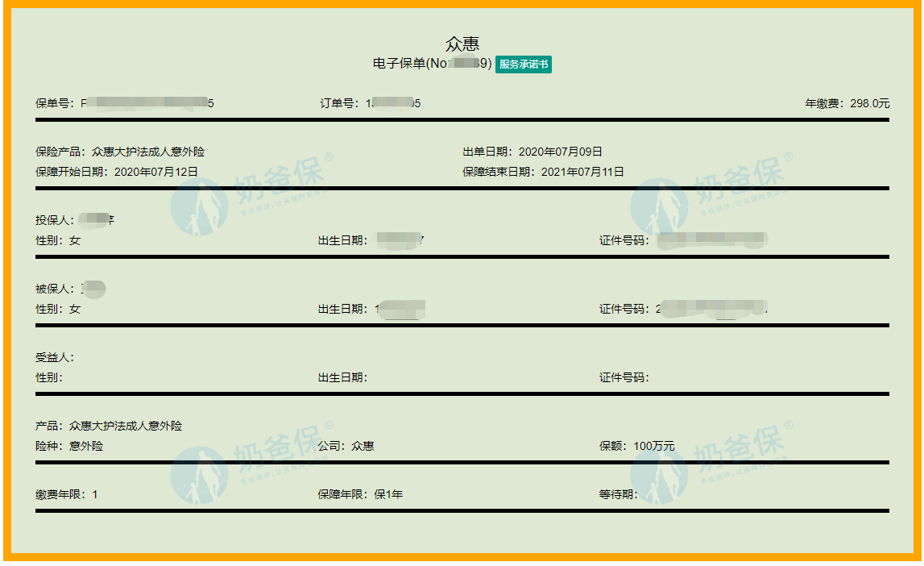
Task: Select the 众惠 title heading
Action: (x=462, y=44)
